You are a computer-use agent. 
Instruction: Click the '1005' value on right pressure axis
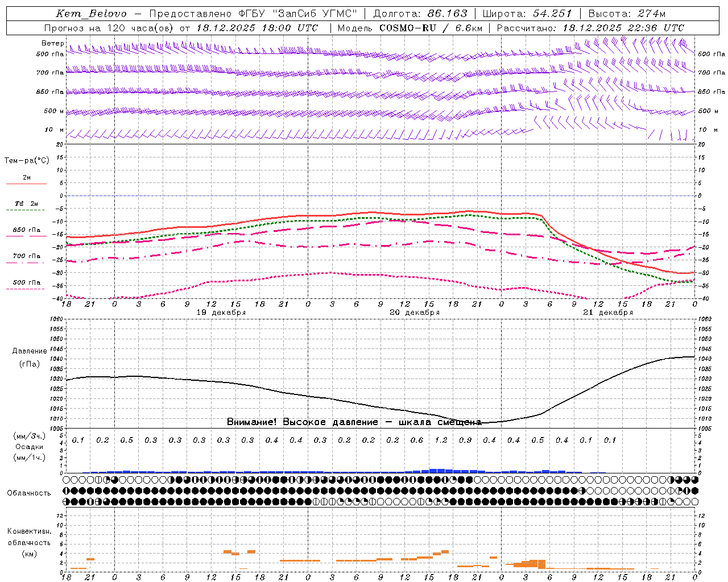click(x=704, y=429)
